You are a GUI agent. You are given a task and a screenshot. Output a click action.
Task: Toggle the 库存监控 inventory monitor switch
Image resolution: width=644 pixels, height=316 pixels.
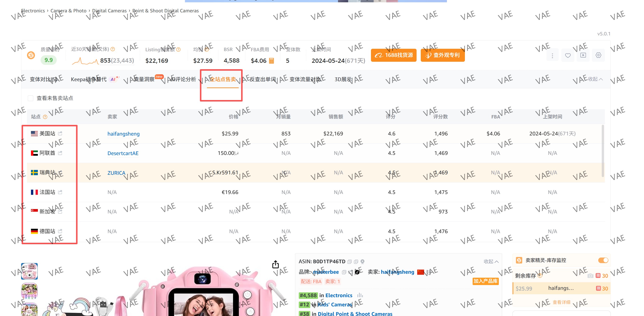[603, 260]
